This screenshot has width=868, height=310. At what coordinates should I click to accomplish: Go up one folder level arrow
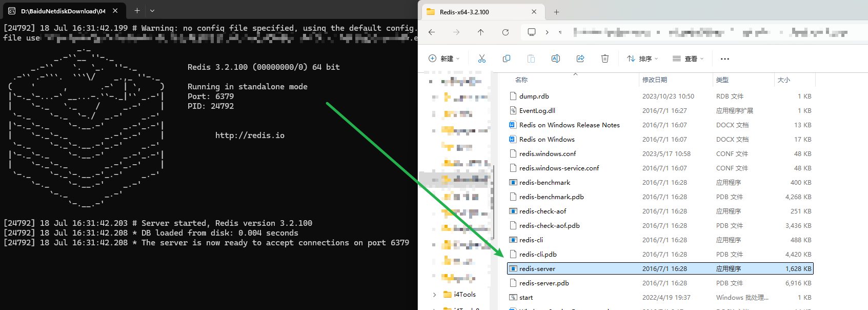pos(480,32)
